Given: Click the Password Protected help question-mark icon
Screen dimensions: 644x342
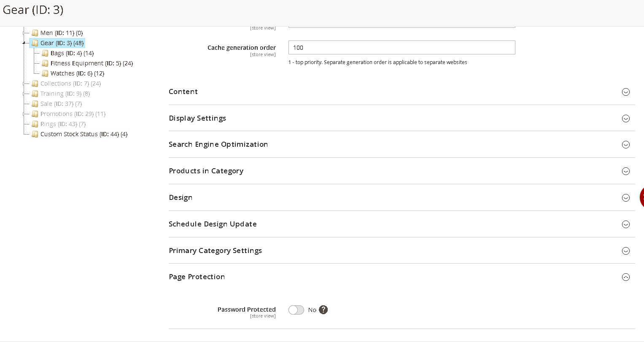Looking at the screenshot, I should pyautogui.click(x=323, y=310).
